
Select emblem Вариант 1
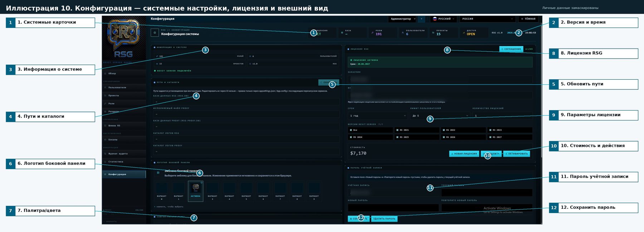tap(179, 191)
